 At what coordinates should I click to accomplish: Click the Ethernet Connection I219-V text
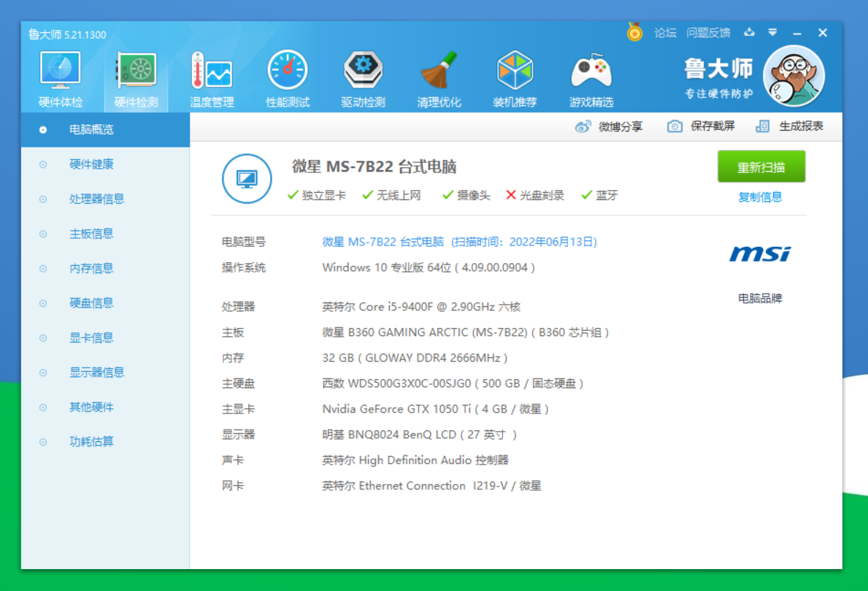433,486
